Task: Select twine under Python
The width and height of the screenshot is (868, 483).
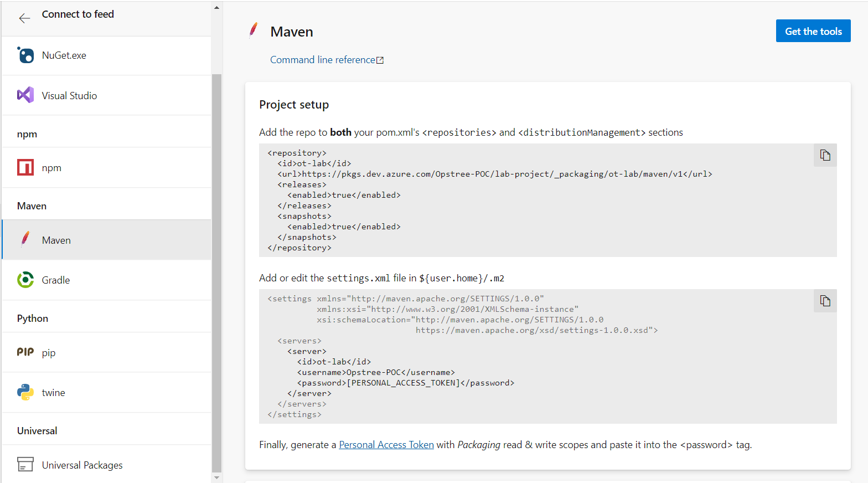Action: tap(107, 392)
